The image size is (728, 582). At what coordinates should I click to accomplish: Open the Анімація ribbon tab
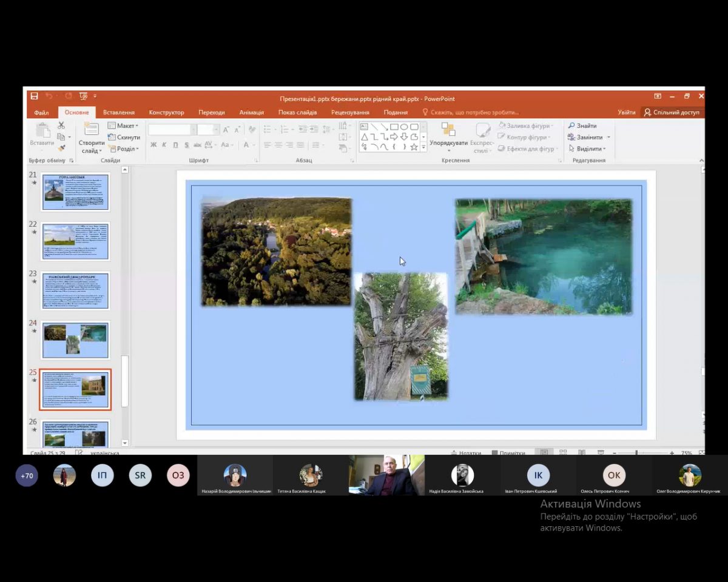[x=251, y=112]
